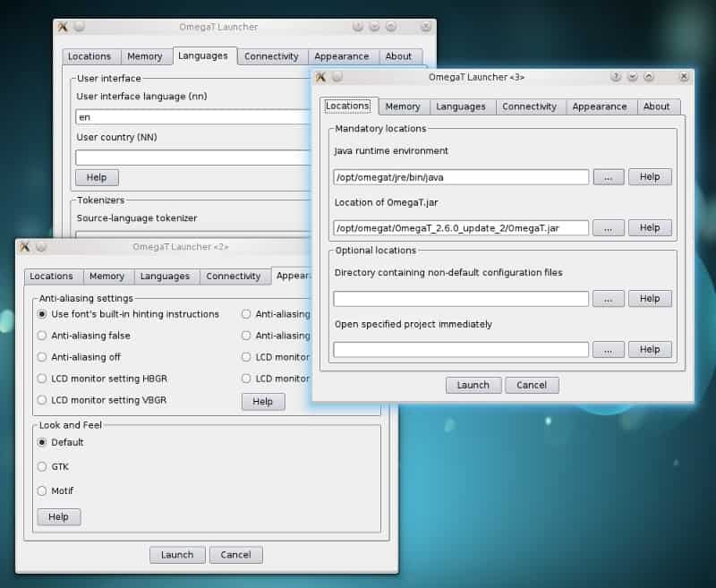Maximize the rear OmegaT Launcher window
This screenshot has height=588, width=716.
tap(391, 27)
